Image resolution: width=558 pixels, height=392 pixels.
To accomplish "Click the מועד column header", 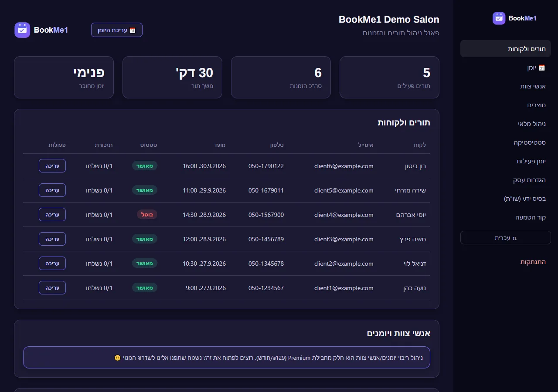I will [x=220, y=145].
